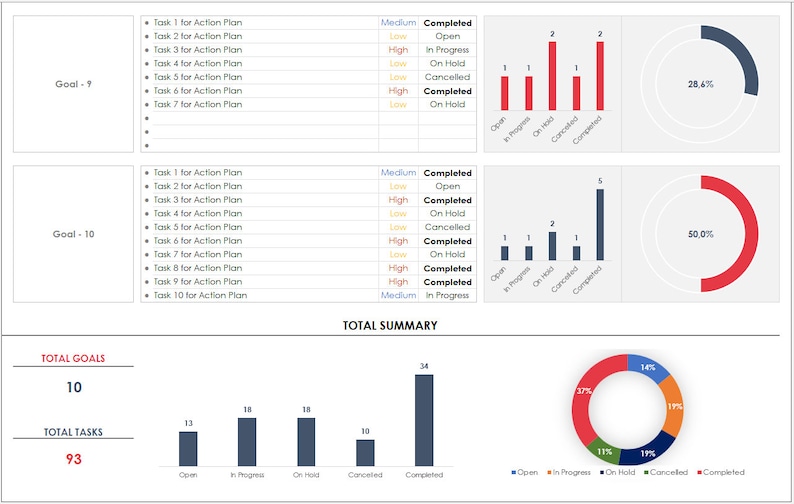Click the Completed legend entry
The width and height of the screenshot is (794, 504).
(721, 472)
